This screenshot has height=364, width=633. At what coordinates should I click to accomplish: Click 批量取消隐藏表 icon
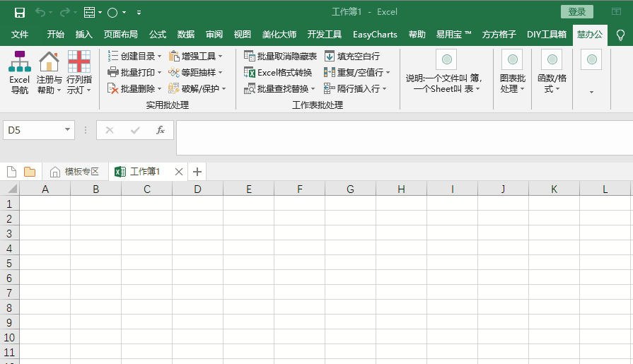coord(249,56)
